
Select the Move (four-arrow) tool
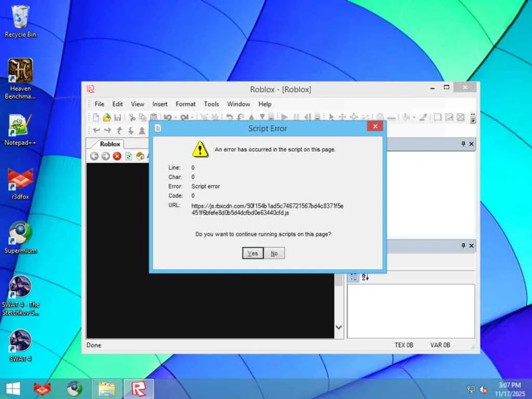click(x=342, y=117)
